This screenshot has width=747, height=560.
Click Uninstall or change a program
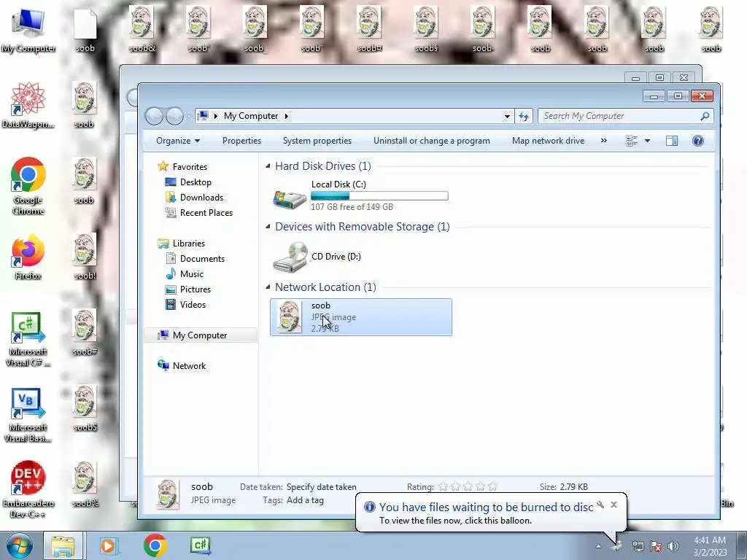coord(432,141)
